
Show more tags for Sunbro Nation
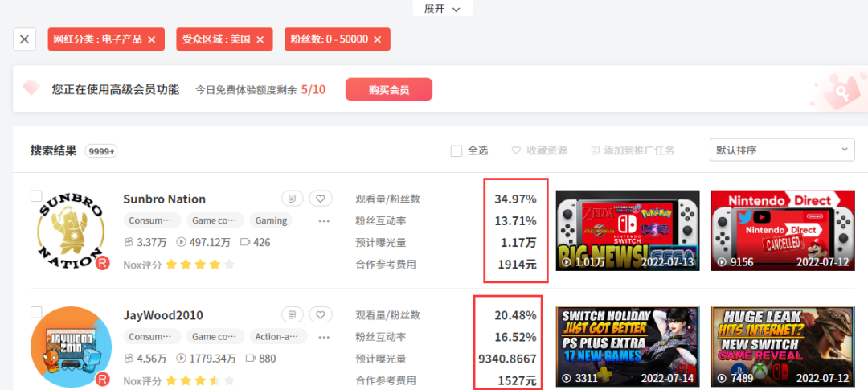coord(324,221)
